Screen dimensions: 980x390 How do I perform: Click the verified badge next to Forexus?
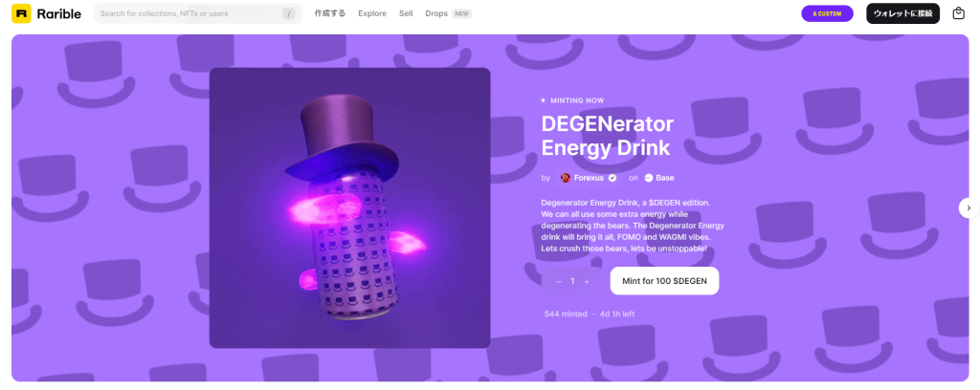pos(612,178)
